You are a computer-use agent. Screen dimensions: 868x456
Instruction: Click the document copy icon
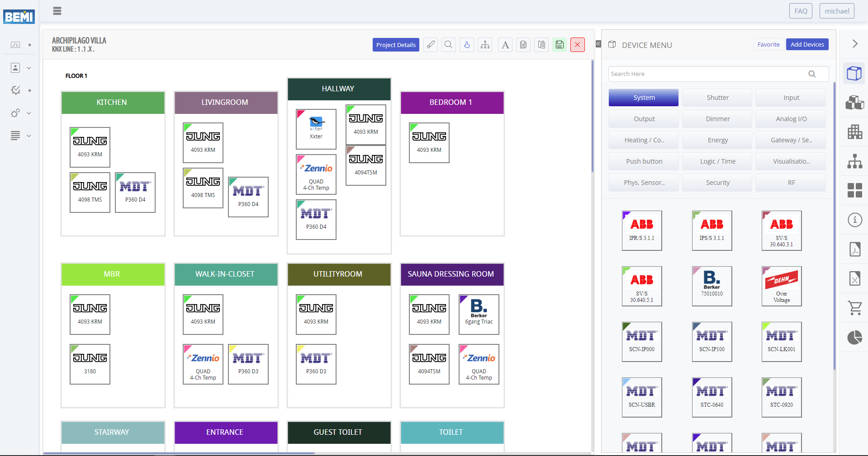click(523, 45)
